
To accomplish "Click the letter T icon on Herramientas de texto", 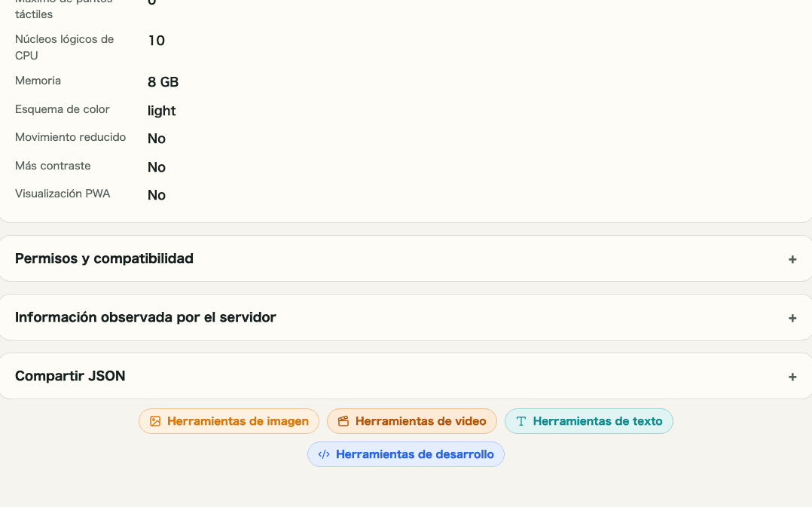I will 521,421.
